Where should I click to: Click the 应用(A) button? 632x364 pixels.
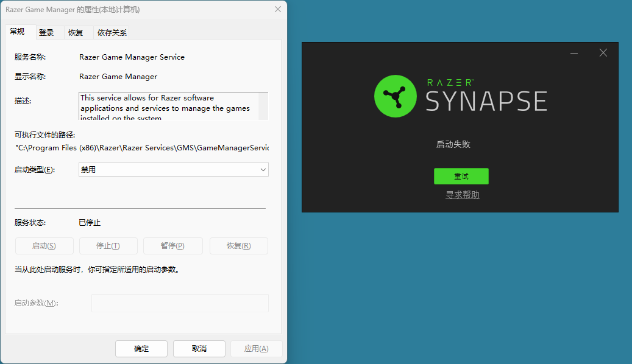(x=257, y=349)
